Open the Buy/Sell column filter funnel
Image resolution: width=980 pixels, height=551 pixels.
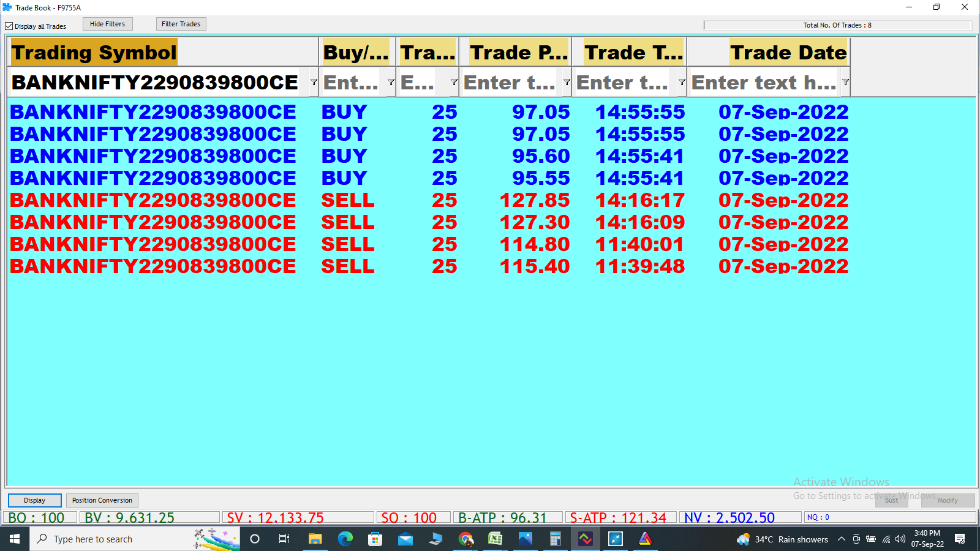[x=391, y=82]
